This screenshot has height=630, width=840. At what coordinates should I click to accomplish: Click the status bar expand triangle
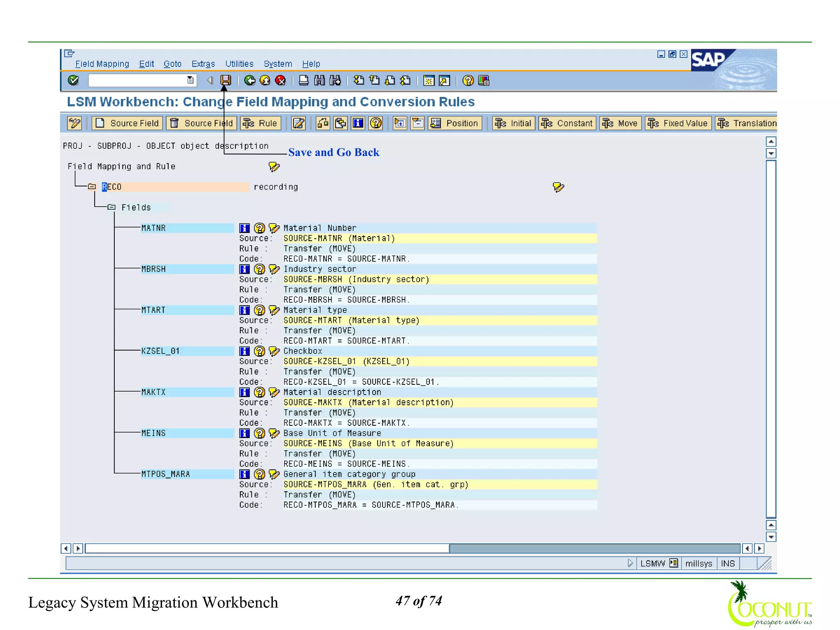coord(630,563)
